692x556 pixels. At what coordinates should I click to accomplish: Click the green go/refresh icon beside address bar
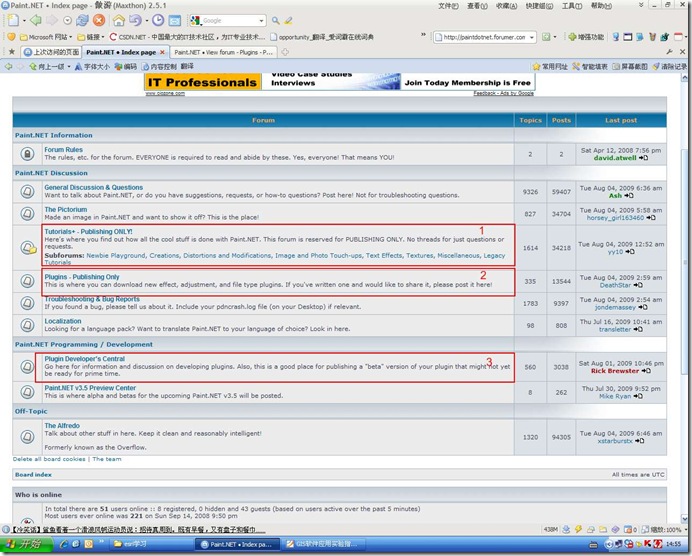[x=546, y=37]
